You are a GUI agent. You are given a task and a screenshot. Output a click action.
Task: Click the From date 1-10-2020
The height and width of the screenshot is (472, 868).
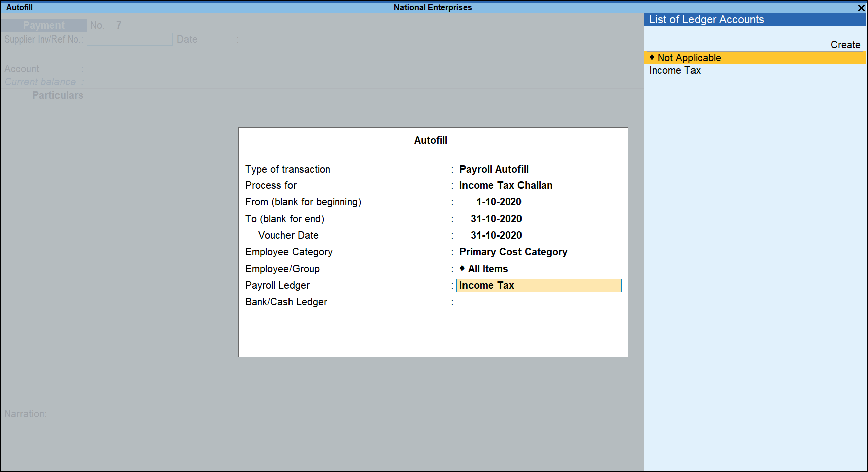498,202
